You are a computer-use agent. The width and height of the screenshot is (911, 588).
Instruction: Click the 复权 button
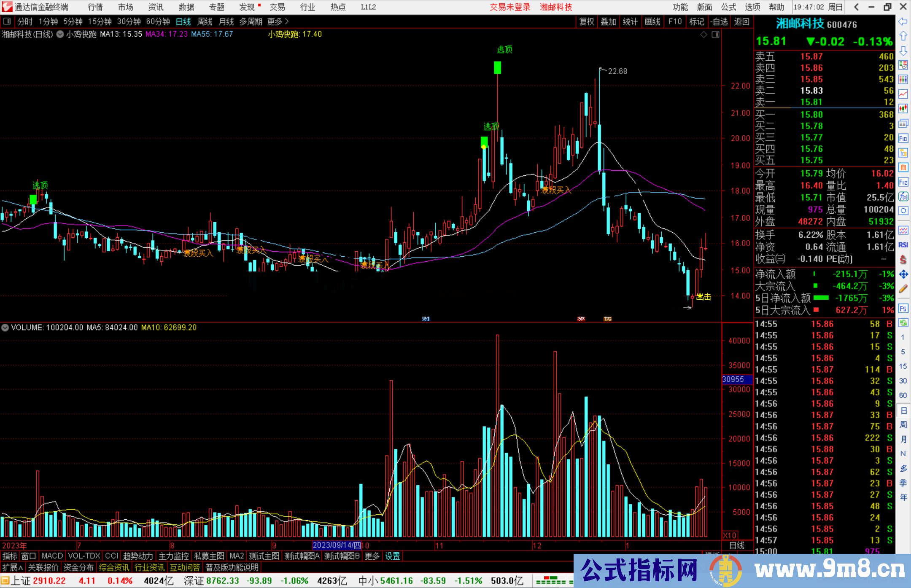coord(586,21)
